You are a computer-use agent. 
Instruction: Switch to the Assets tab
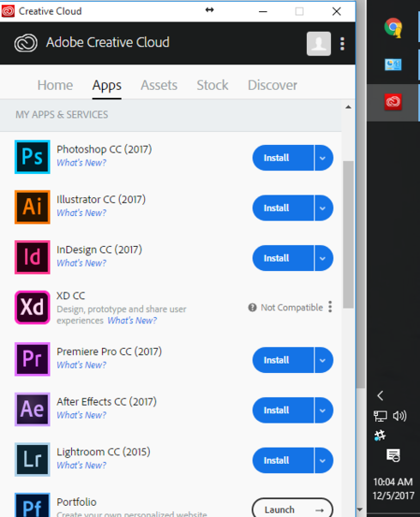pos(159,85)
